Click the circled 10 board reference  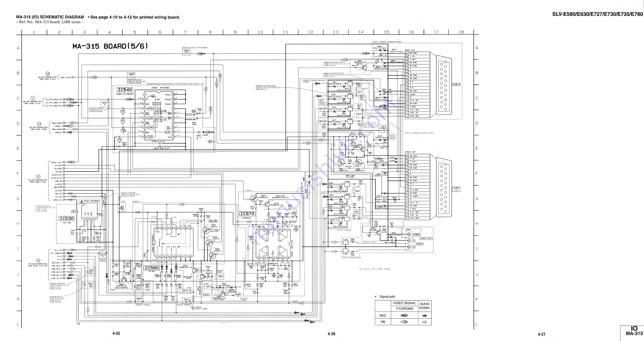[38, 261]
